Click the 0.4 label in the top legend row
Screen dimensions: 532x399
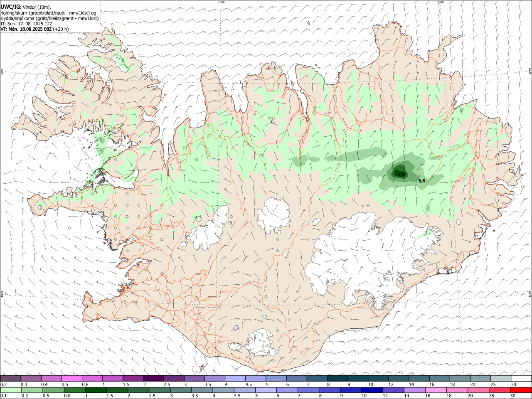(x=44, y=384)
